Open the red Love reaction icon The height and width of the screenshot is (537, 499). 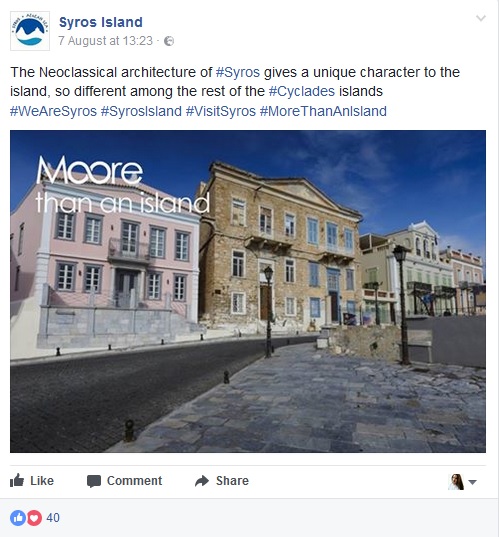pyautogui.click(x=35, y=517)
